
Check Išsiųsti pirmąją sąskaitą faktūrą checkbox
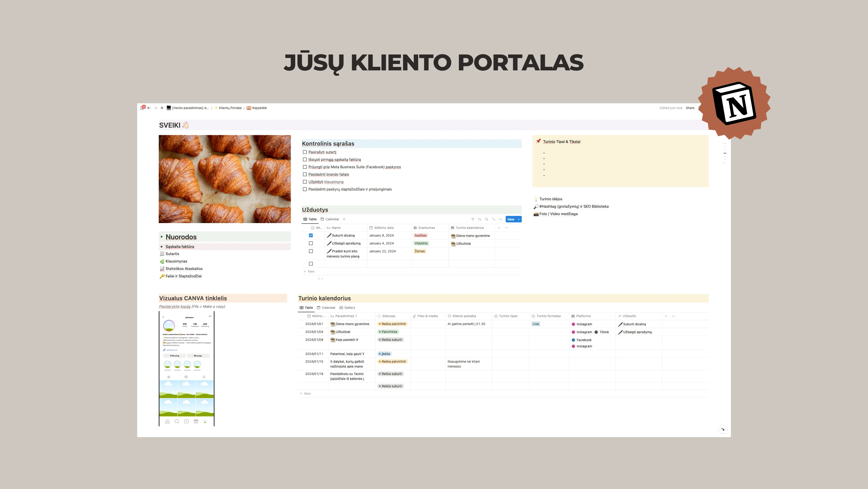[x=305, y=160]
